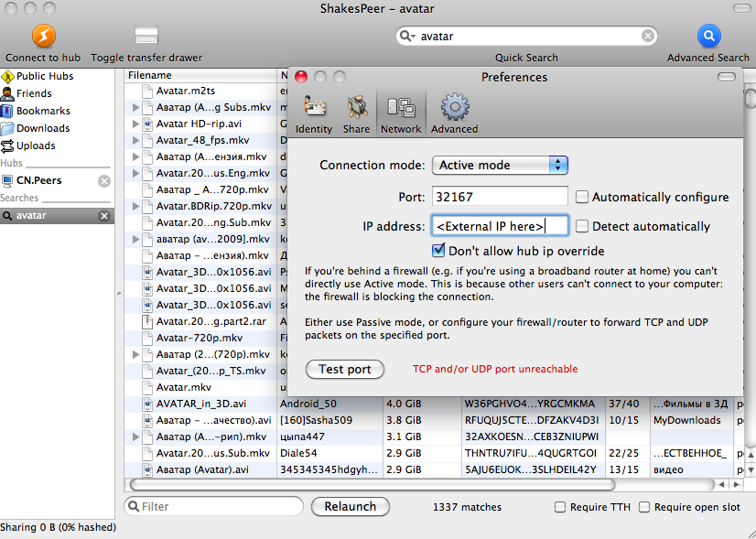
Task: Click the horizontal scrollbar of results
Action: tap(373, 484)
